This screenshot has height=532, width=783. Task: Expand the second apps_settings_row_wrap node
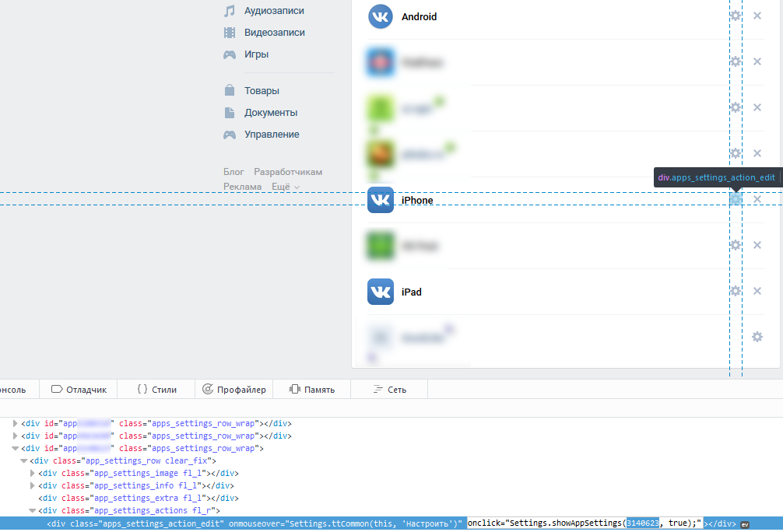(15, 436)
